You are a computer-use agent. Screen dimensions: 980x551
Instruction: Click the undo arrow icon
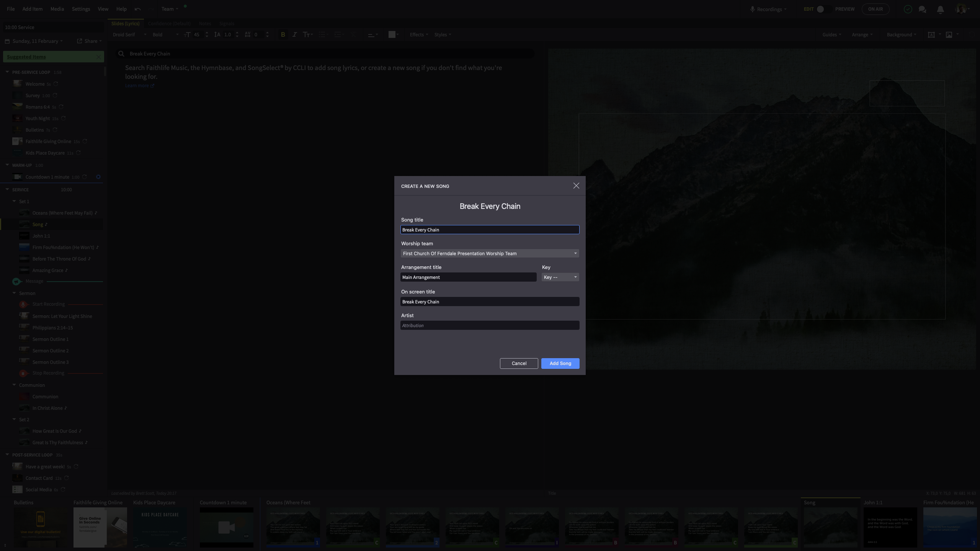(138, 9)
